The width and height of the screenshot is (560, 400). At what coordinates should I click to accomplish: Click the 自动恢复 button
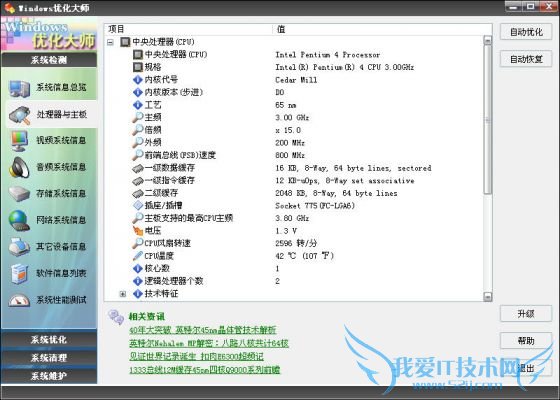pyautogui.click(x=526, y=59)
